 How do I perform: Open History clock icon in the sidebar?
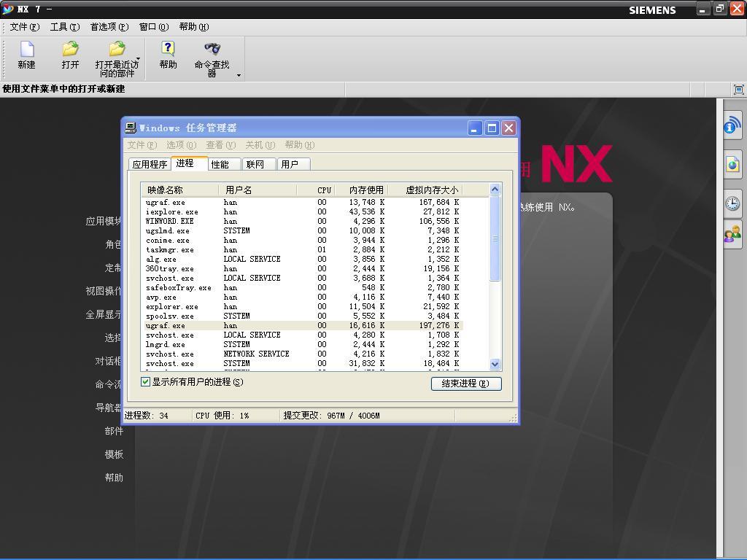(732, 204)
